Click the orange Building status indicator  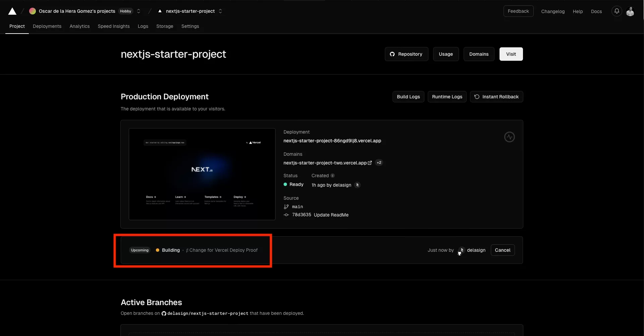click(x=158, y=250)
